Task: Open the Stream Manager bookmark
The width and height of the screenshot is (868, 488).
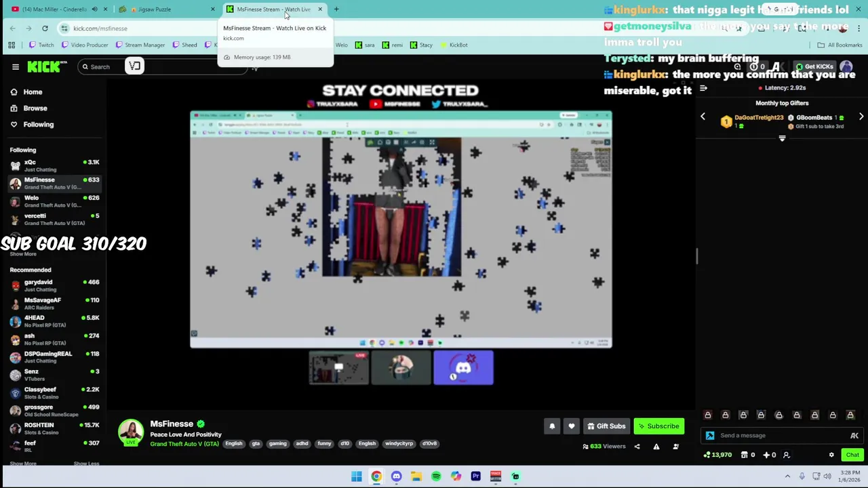Action: click(x=140, y=45)
